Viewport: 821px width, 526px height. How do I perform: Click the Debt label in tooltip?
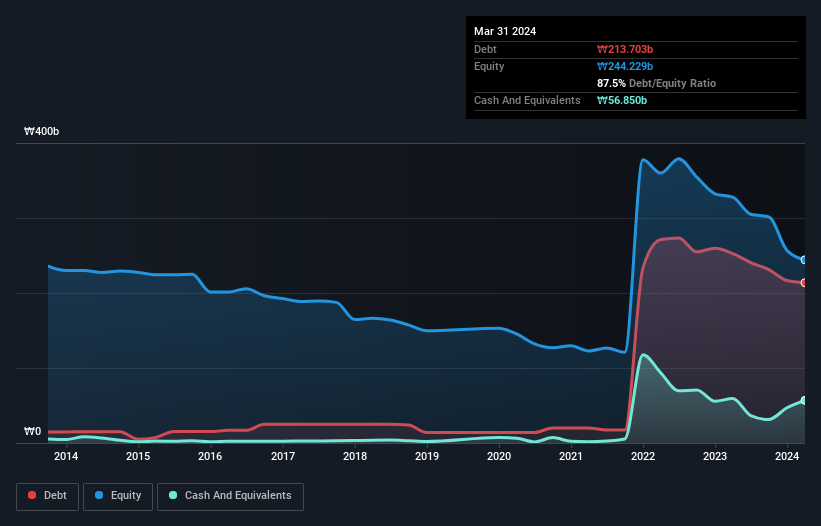coord(485,49)
